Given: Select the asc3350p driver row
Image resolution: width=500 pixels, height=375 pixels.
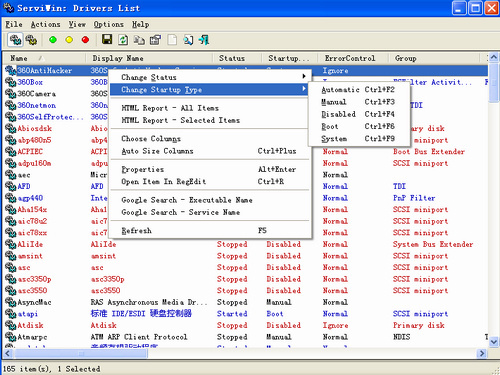Looking at the screenshot, I should [246, 279].
